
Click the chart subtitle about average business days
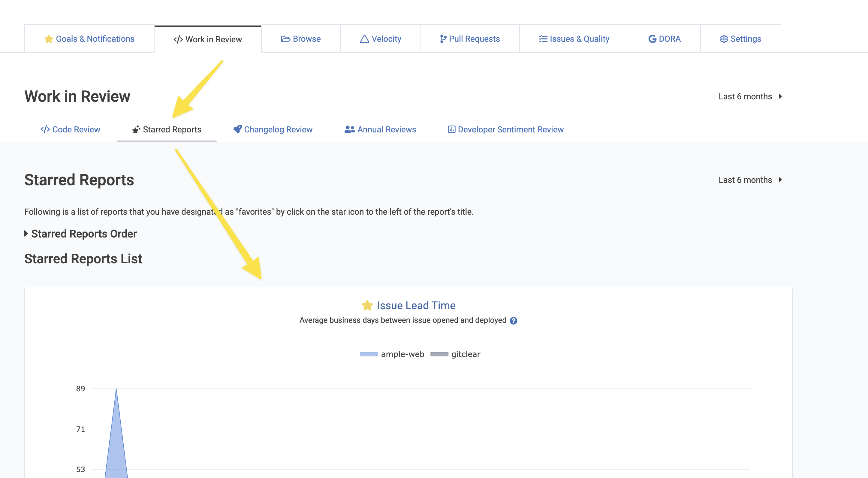pos(403,320)
